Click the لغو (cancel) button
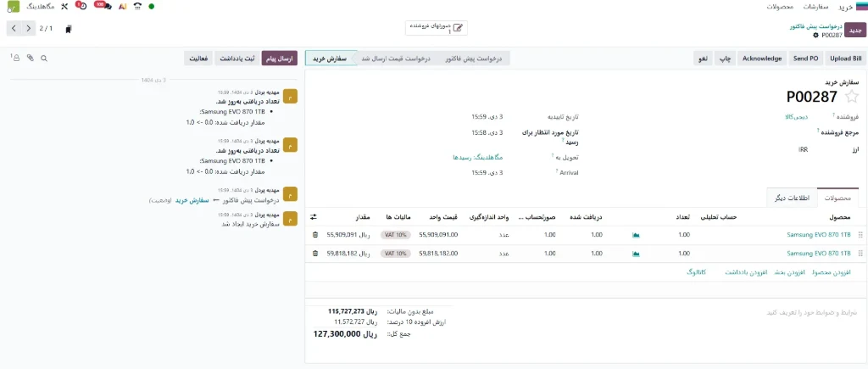868x369 pixels. point(703,59)
